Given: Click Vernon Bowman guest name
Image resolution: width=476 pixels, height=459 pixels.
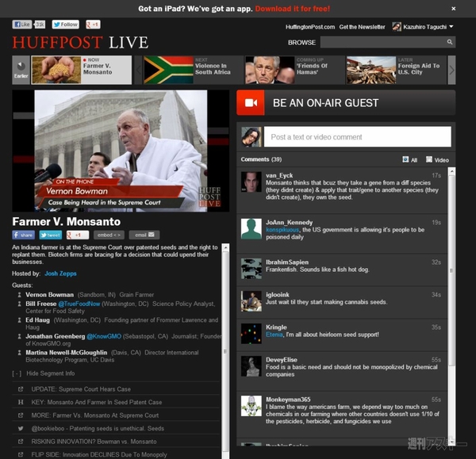Looking at the screenshot, I should [x=49, y=295].
